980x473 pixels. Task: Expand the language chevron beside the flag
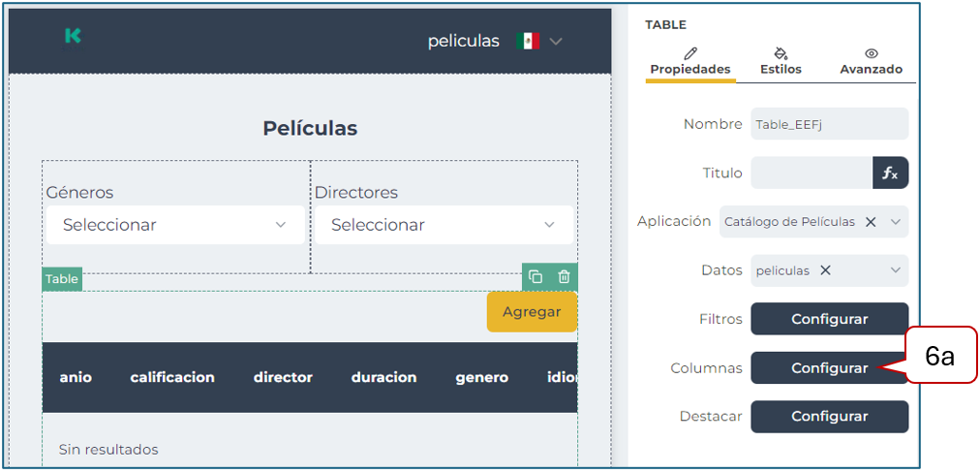(556, 42)
